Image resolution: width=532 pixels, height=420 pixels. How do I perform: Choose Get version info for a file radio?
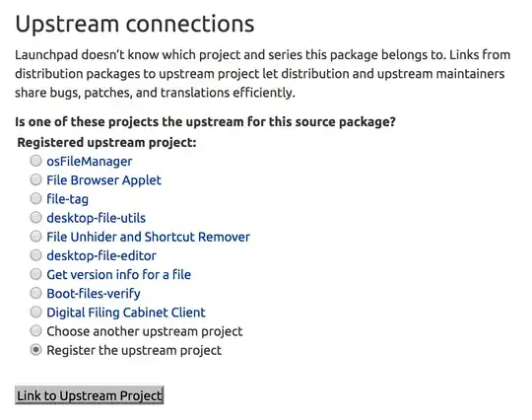[35, 274]
